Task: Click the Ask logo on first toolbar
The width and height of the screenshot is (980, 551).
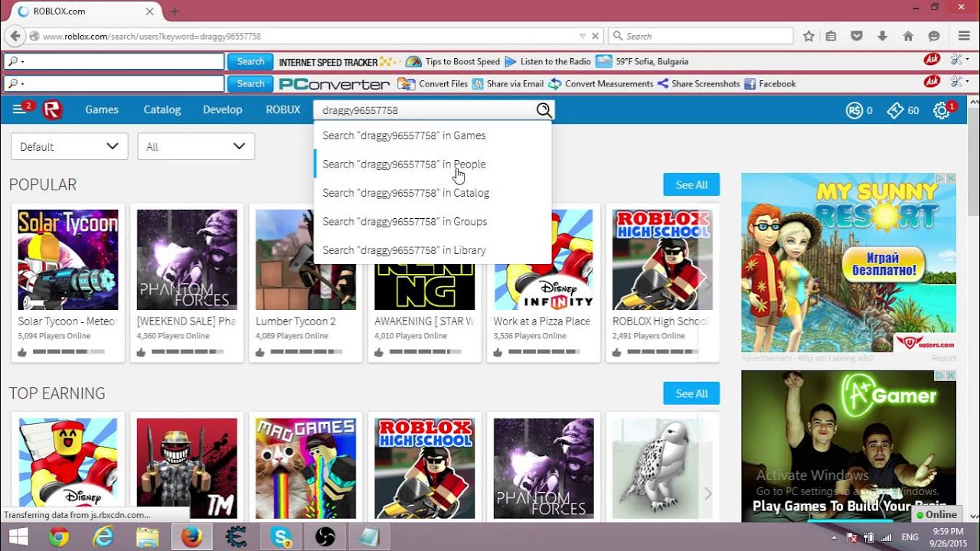Action: coord(932,60)
